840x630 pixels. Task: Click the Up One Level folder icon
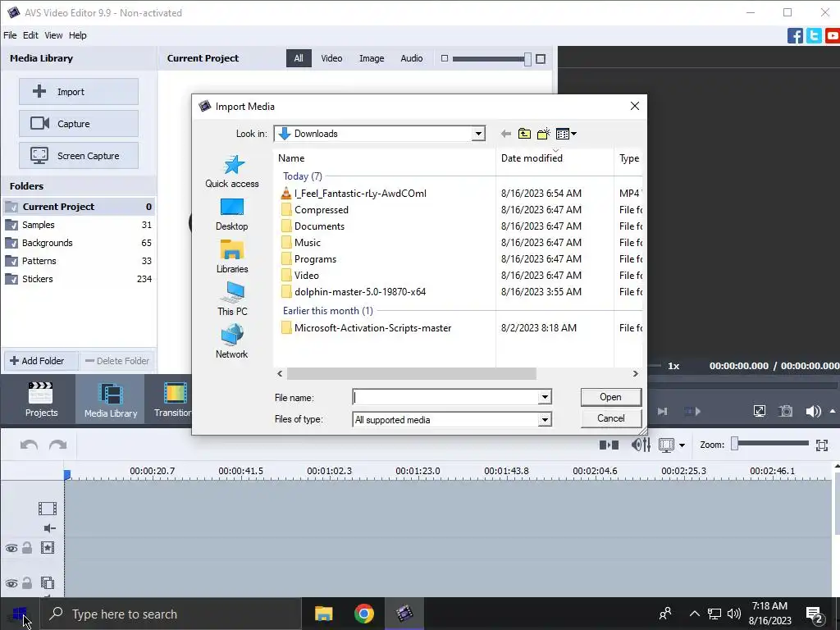(524, 134)
